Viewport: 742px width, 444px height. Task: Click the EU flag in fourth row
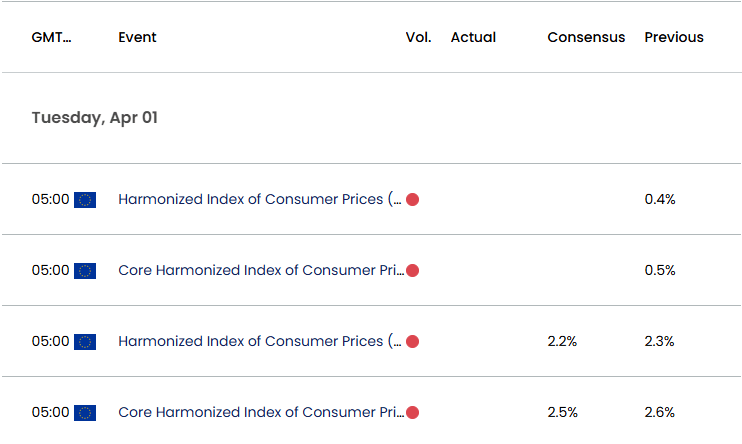tap(85, 413)
